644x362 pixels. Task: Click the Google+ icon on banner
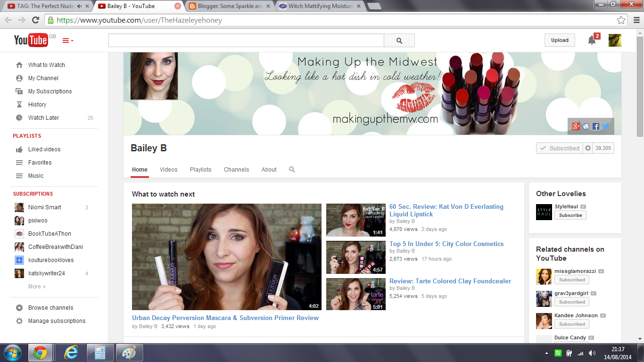(576, 126)
